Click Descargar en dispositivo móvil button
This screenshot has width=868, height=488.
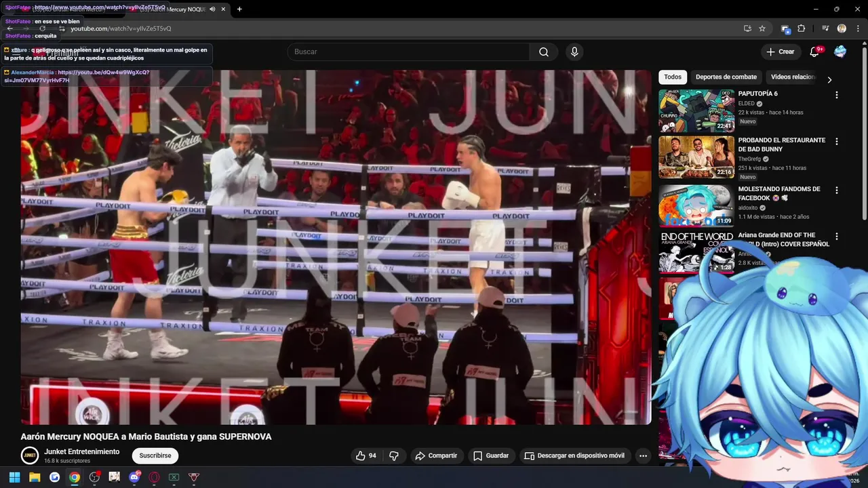(x=575, y=455)
